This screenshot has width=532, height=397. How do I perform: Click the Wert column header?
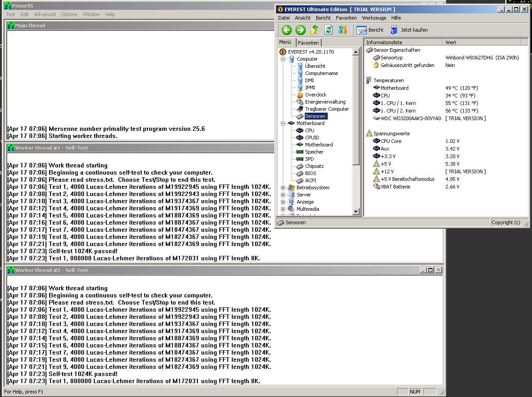click(x=482, y=42)
